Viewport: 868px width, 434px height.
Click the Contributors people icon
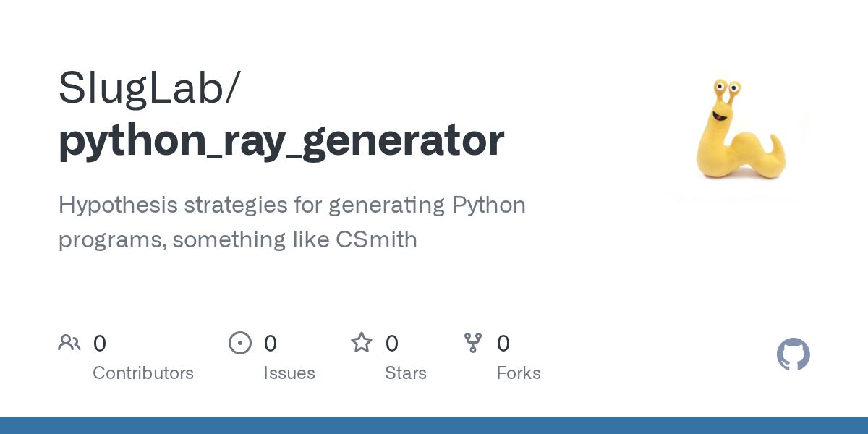(69, 343)
